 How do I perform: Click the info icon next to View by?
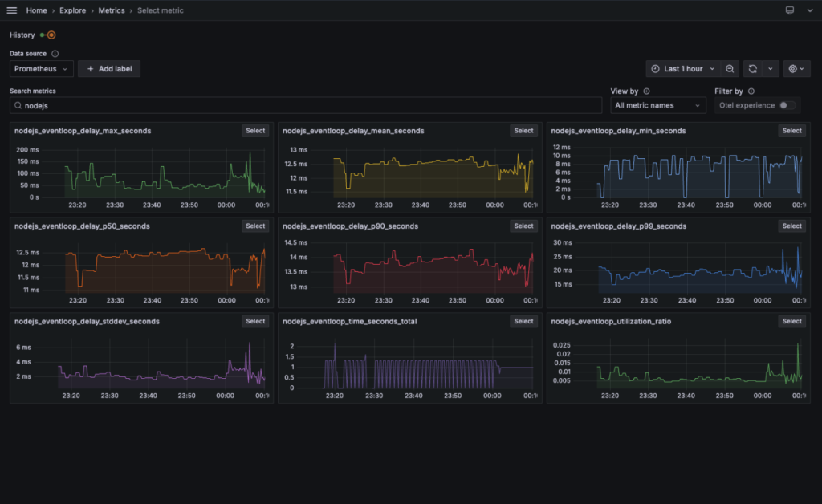coord(646,91)
